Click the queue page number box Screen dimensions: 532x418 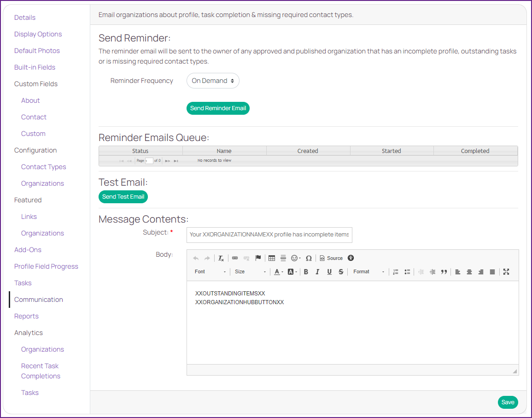149,161
